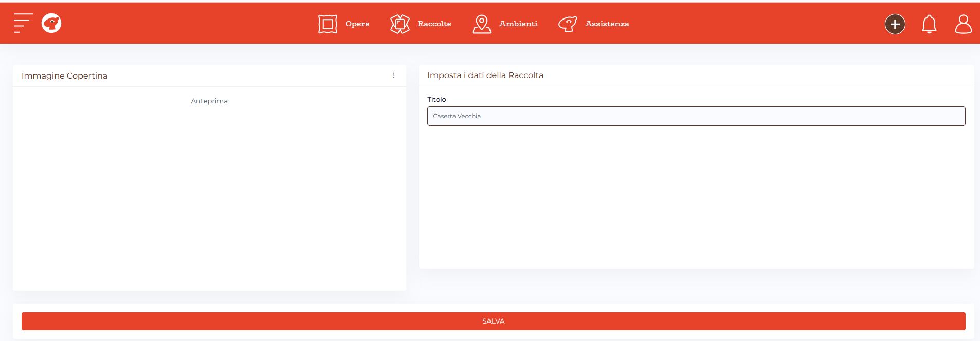Click the round plus add button
This screenshot has width=980, height=341.
(x=895, y=24)
